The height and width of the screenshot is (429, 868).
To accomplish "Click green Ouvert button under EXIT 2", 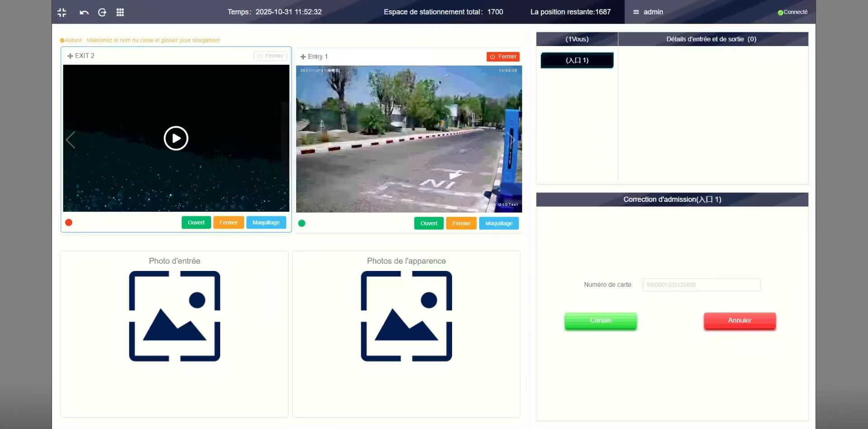I will pos(196,223).
